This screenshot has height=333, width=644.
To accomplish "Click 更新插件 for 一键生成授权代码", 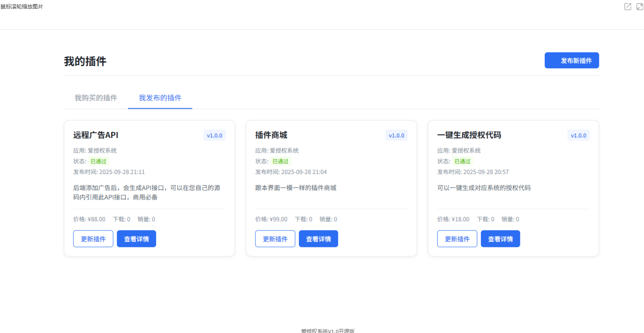I will 457,239.
